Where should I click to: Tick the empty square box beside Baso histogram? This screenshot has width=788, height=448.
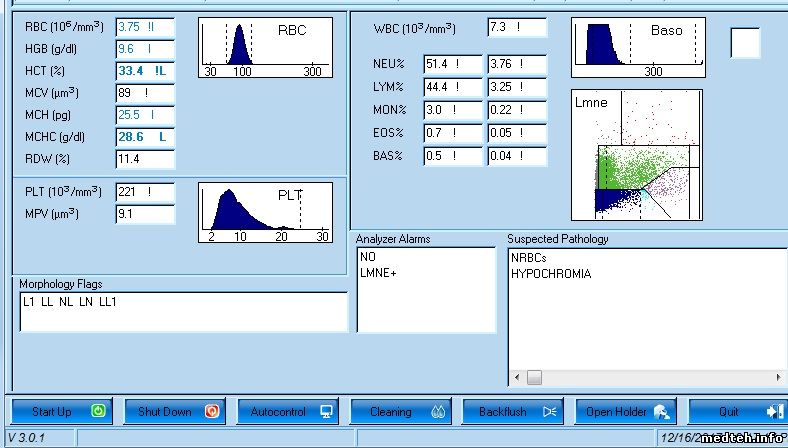click(x=745, y=43)
